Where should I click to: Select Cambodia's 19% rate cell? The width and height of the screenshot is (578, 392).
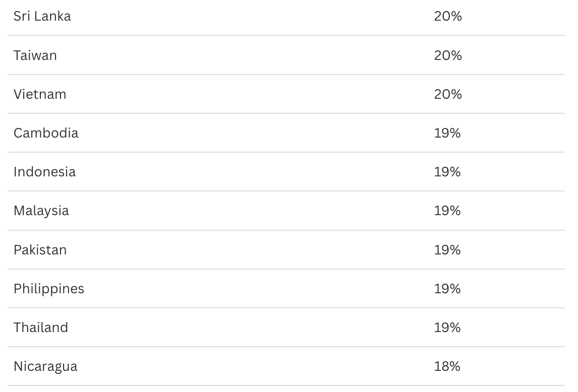coord(447,133)
